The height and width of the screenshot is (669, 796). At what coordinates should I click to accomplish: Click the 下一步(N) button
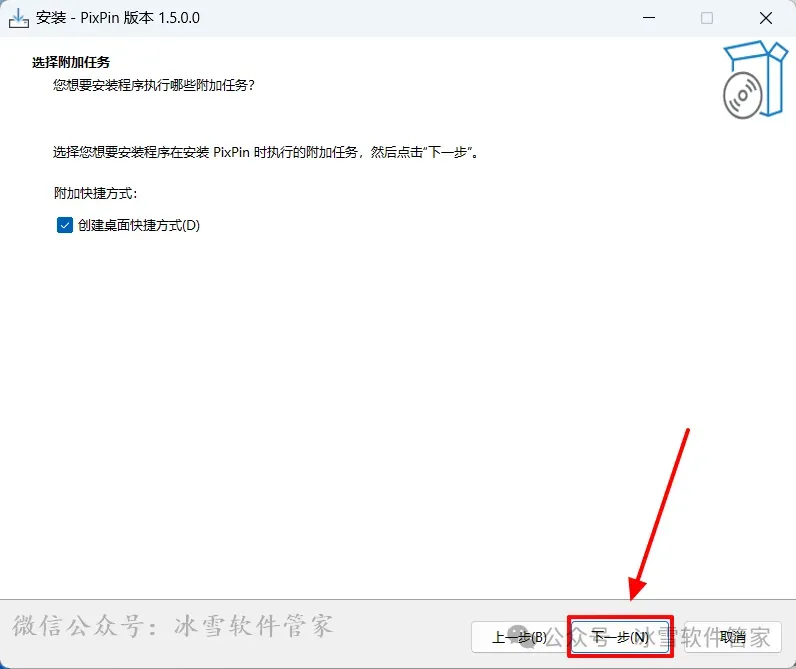coord(620,637)
